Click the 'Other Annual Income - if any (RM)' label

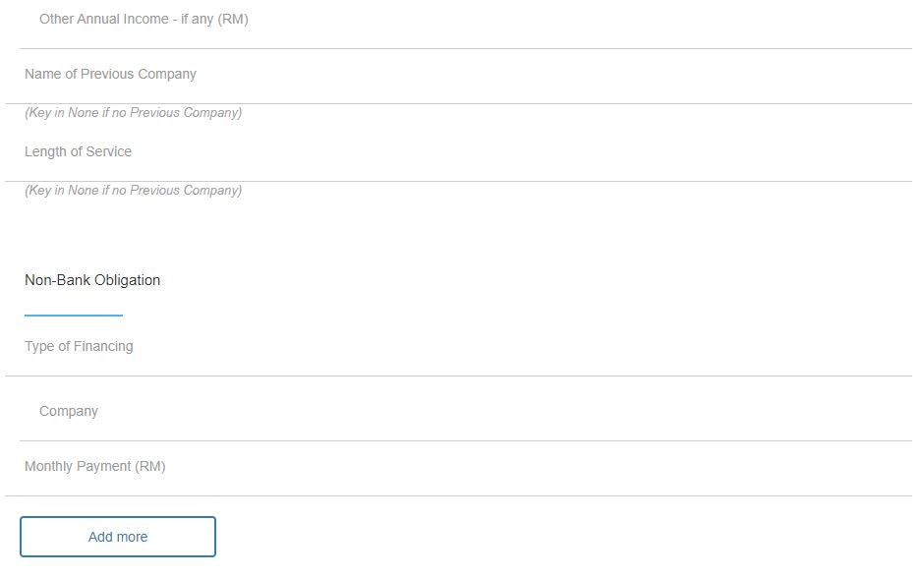coord(144,20)
